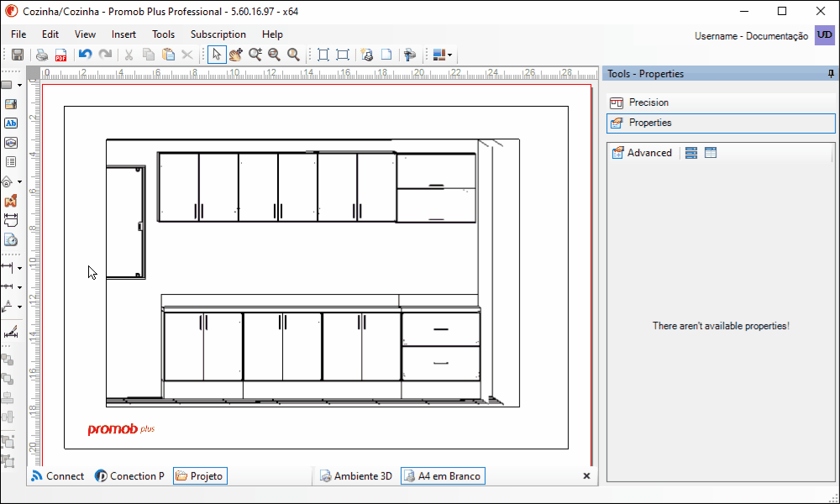The width and height of the screenshot is (840, 504).
Task: Close the A4 em Branco document tab
Action: 586,475
